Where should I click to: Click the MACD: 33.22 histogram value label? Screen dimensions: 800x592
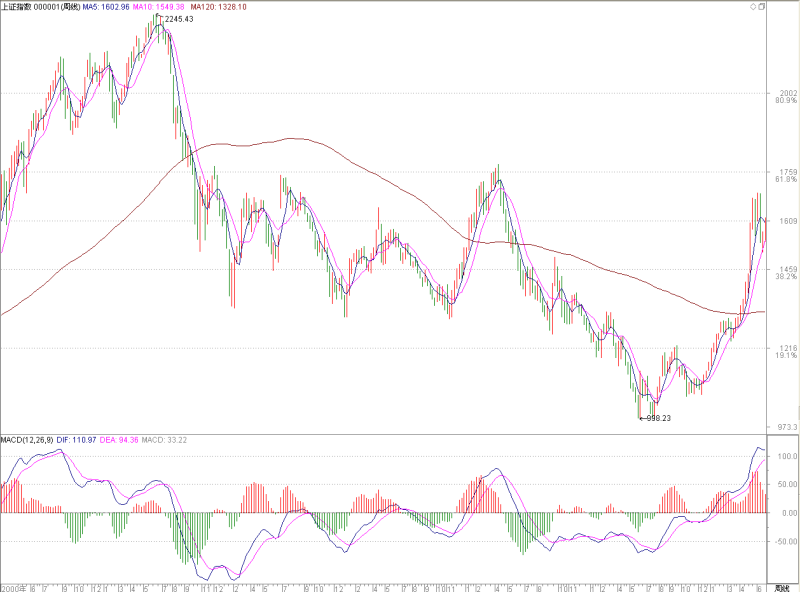point(164,439)
